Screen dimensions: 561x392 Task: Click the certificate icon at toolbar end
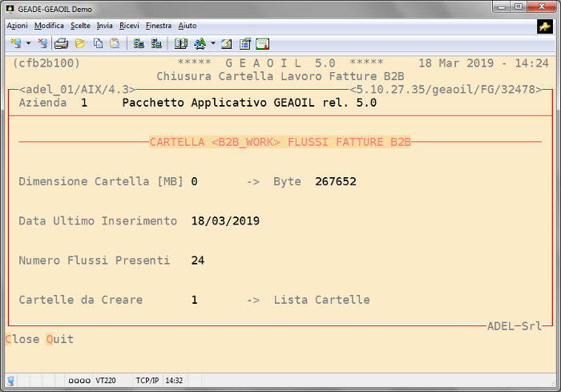click(262, 43)
